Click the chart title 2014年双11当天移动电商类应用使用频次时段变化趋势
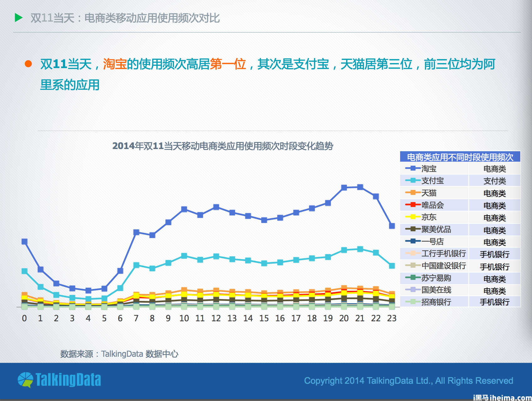This screenshot has width=532, height=401. tap(223, 146)
